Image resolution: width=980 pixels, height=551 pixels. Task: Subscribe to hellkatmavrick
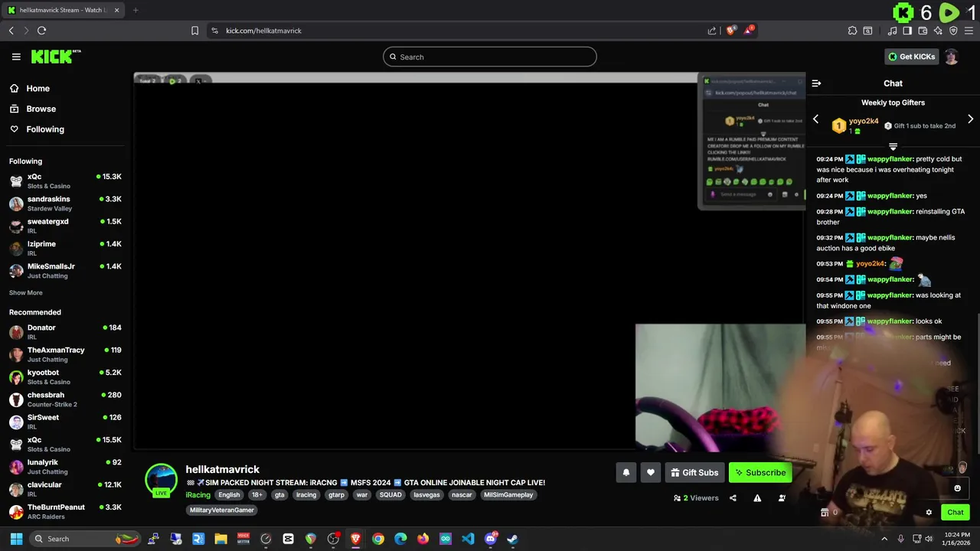759,473
